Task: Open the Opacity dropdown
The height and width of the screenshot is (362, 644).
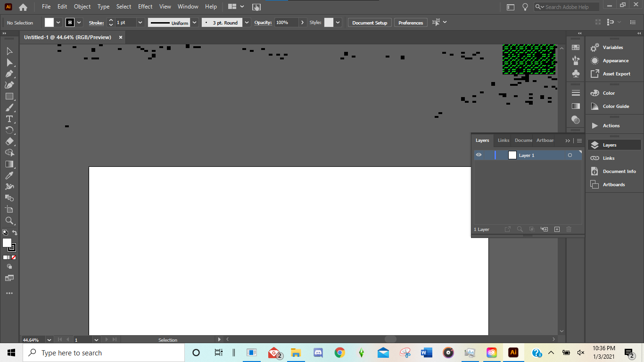Action: click(302, 22)
